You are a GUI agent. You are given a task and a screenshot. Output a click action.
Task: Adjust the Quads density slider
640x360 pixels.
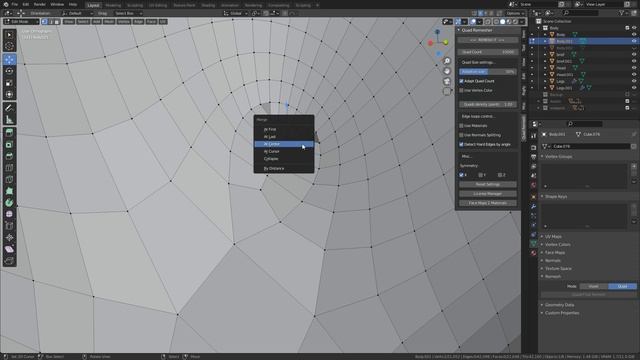[x=488, y=104]
